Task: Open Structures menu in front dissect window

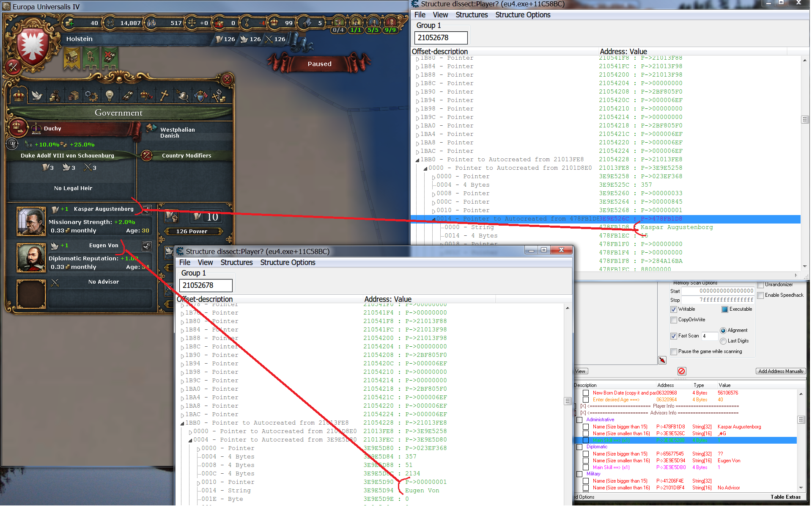Action: pyautogui.click(x=236, y=262)
